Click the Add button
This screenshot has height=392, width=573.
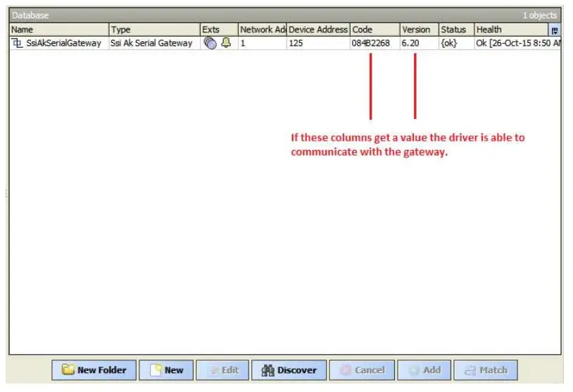(x=424, y=370)
